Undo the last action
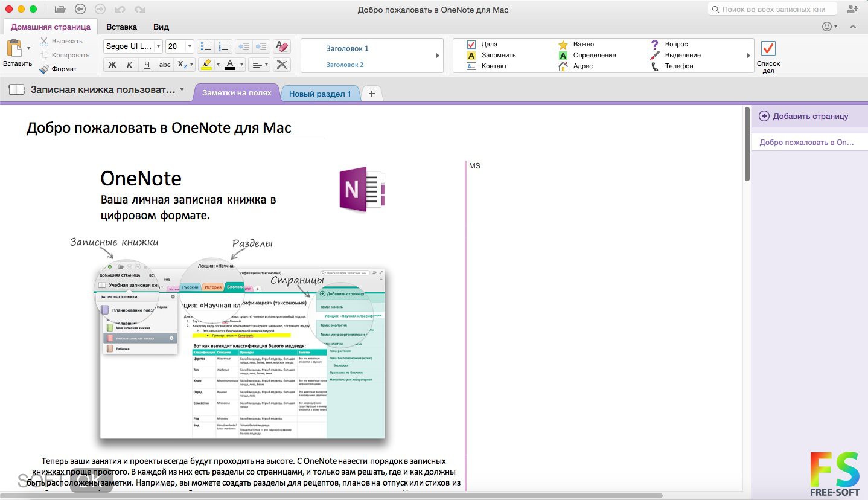This screenshot has width=868, height=500. coord(120,9)
